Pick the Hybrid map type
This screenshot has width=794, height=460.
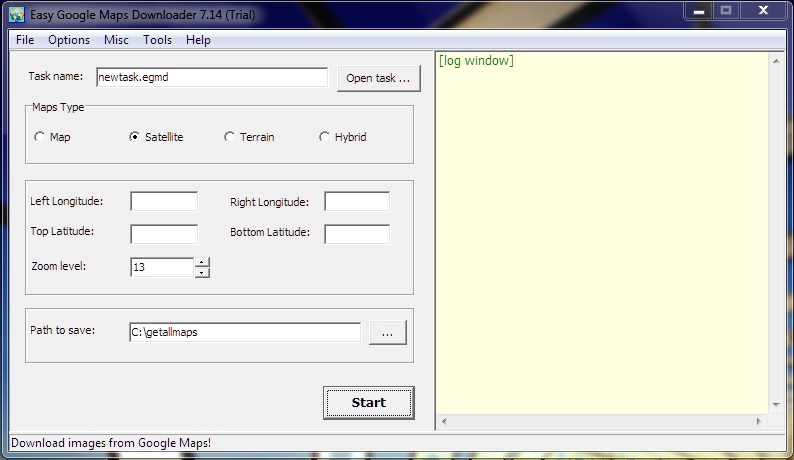tap(324, 137)
